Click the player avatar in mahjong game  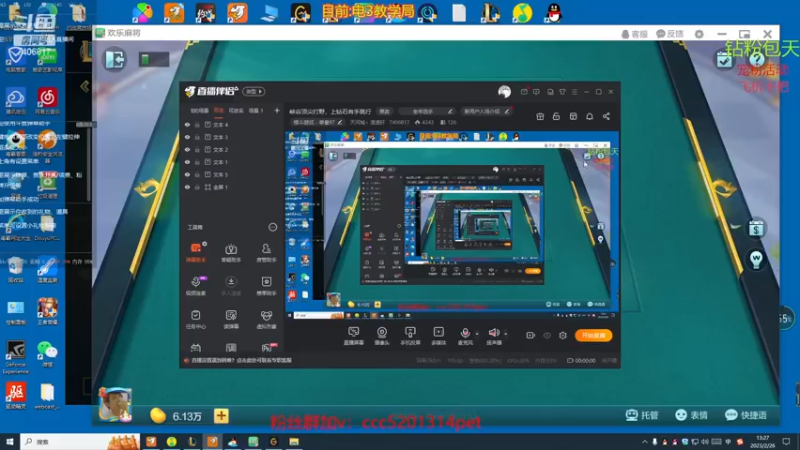point(115,405)
